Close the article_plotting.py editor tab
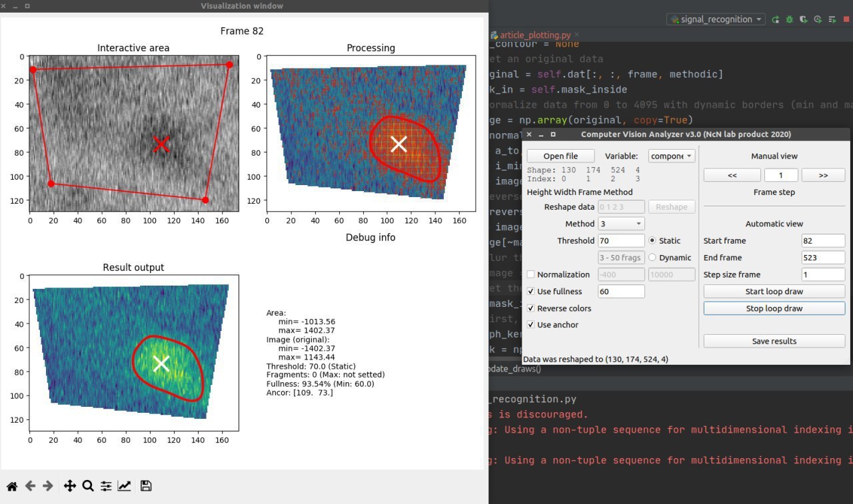The width and height of the screenshot is (853, 504). [578, 35]
